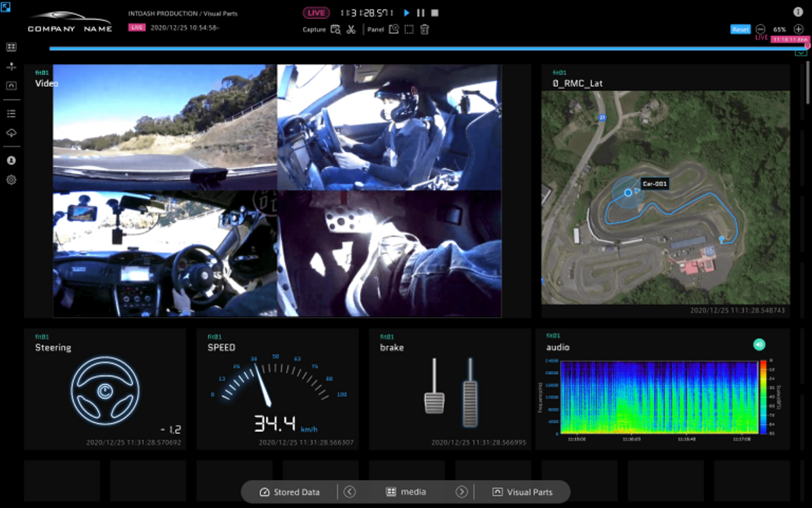Click the steering wheel graphic
This screenshot has width=812, height=508.
point(105,391)
